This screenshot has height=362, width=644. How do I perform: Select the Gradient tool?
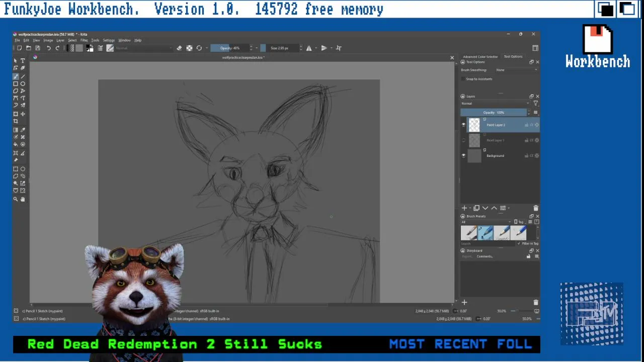coord(16,130)
